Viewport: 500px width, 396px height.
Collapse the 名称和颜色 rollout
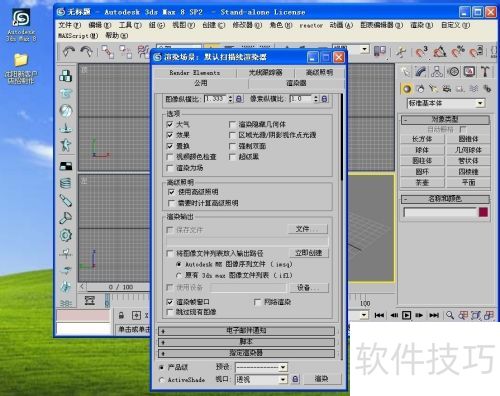[x=445, y=199]
